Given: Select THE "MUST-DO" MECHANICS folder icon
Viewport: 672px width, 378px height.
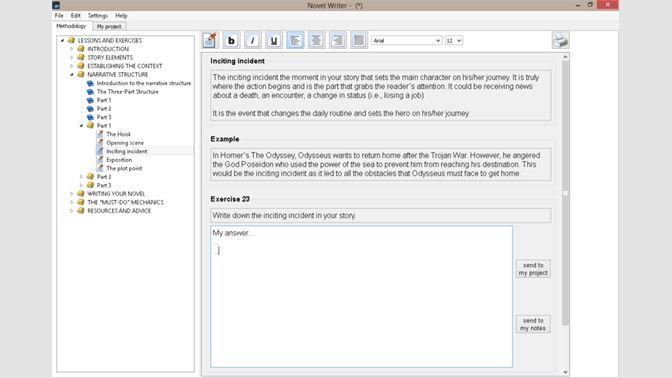Looking at the screenshot, I should (x=81, y=202).
